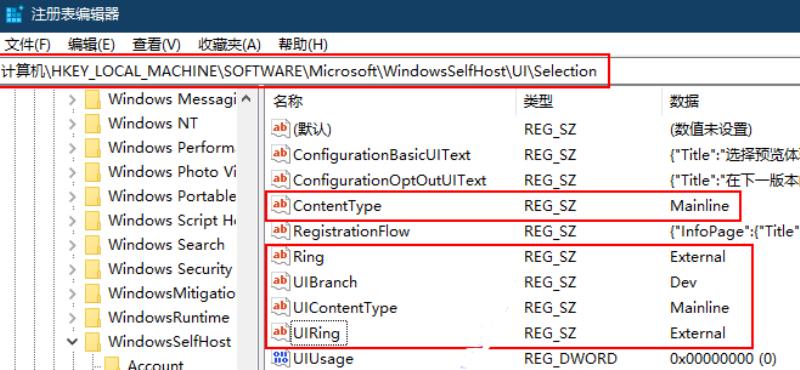Select the ContentType string value icon
800x370 pixels.
281,206
